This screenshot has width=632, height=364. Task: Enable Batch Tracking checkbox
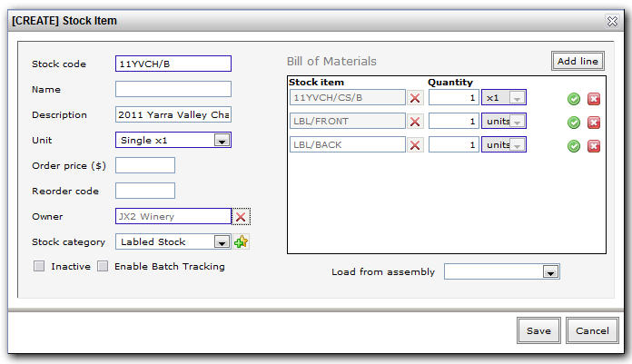[103, 266]
